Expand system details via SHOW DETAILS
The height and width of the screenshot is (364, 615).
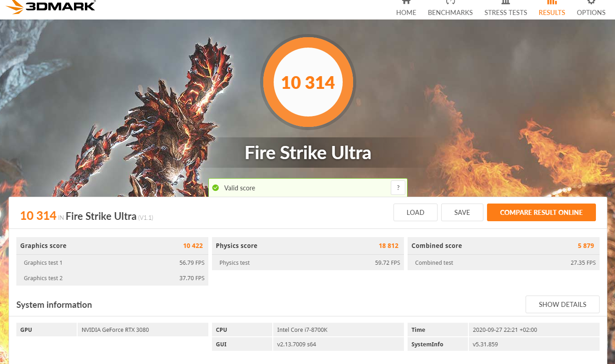click(x=562, y=304)
